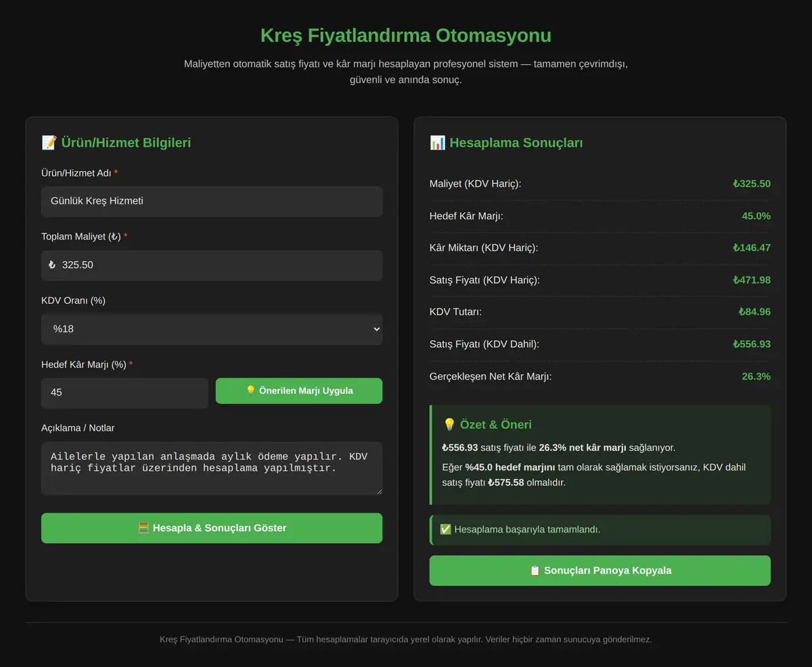Focus the Ürün/Hizmet Adı input field
The height and width of the screenshot is (667, 812).
(212, 202)
